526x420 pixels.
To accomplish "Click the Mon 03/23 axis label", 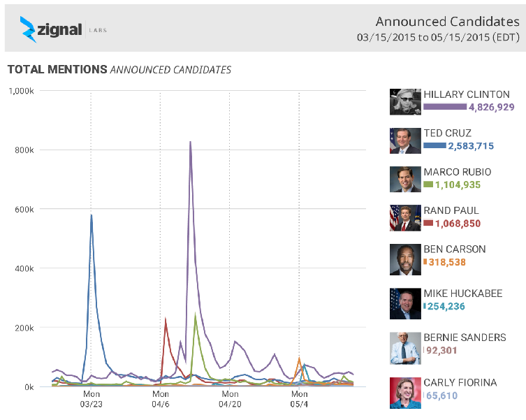I will tap(91, 399).
